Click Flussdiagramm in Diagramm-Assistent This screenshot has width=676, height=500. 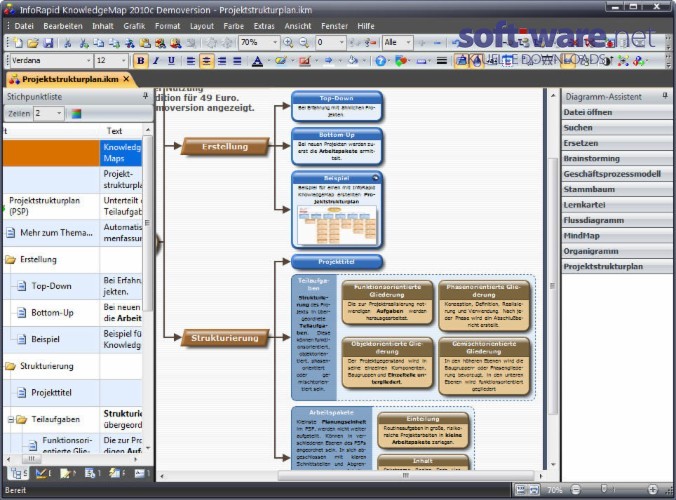pos(617,220)
